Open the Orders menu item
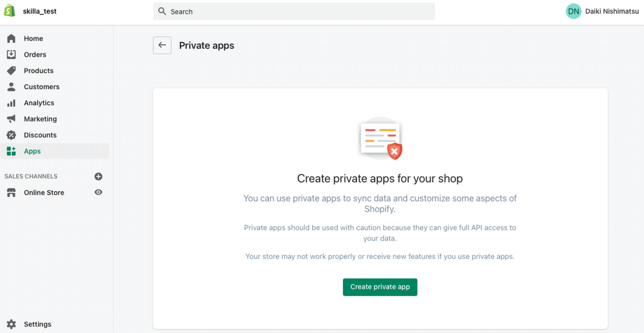This screenshot has height=333, width=644. pos(35,55)
